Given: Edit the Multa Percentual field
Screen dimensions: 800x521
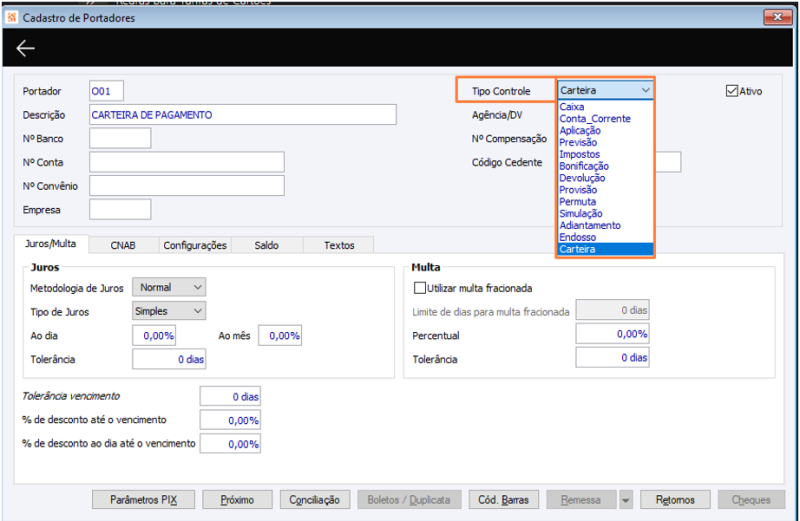Looking at the screenshot, I should pyautogui.click(x=612, y=334).
